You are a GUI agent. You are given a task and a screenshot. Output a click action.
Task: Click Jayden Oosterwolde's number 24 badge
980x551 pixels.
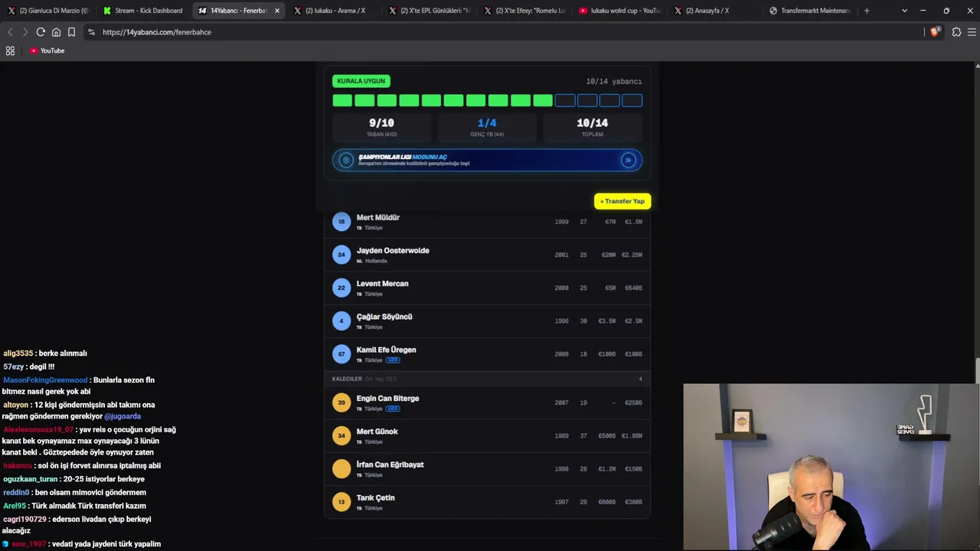341,255
